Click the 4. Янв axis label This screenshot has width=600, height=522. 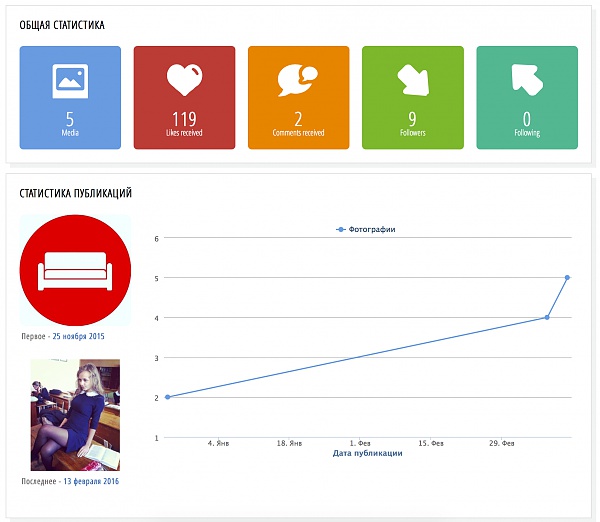218,444
